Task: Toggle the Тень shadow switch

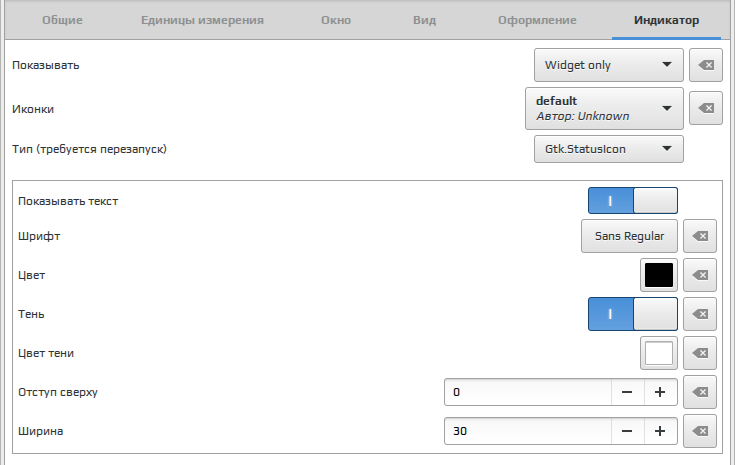Action: pyautogui.click(x=633, y=314)
